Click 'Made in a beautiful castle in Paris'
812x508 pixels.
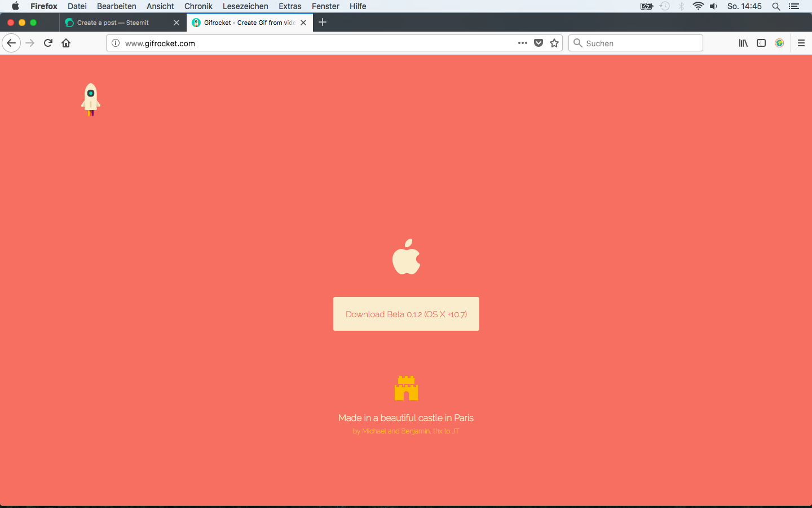(406, 418)
